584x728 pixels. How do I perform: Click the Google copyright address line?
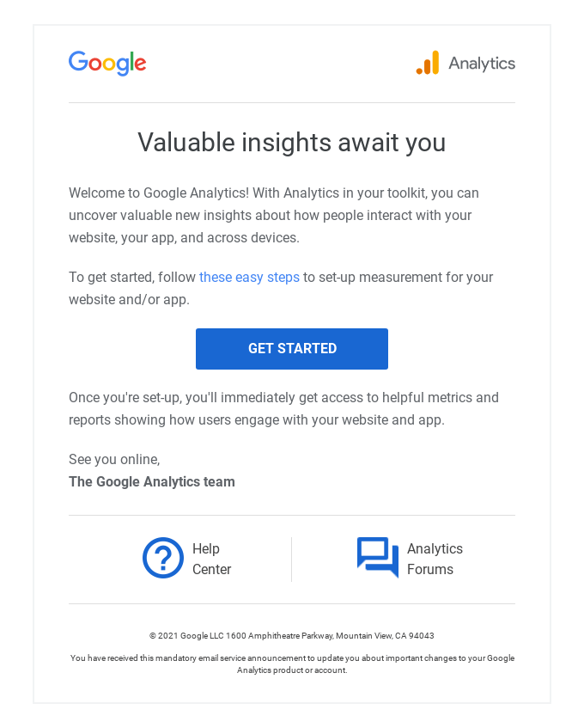coord(292,635)
